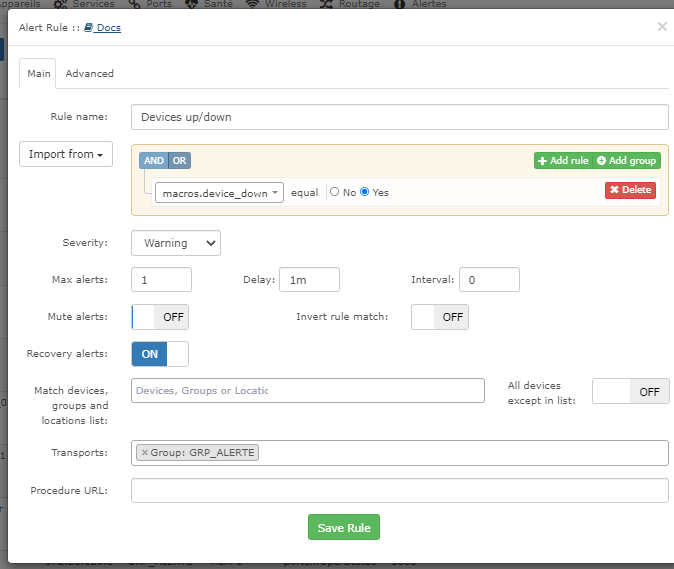The width and height of the screenshot is (674, 569).
Task: Expand the macros.device_down field selector
Action: coord(219,193)
